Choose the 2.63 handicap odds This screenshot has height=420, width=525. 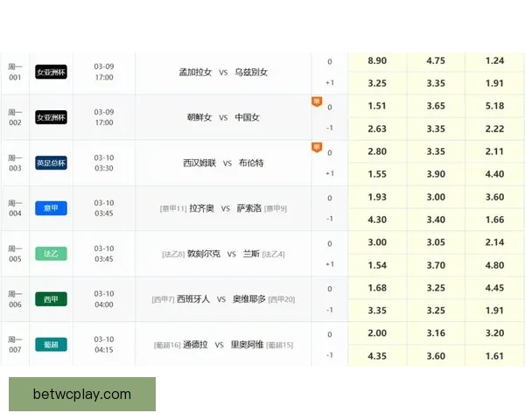click(x=377, y=129)
